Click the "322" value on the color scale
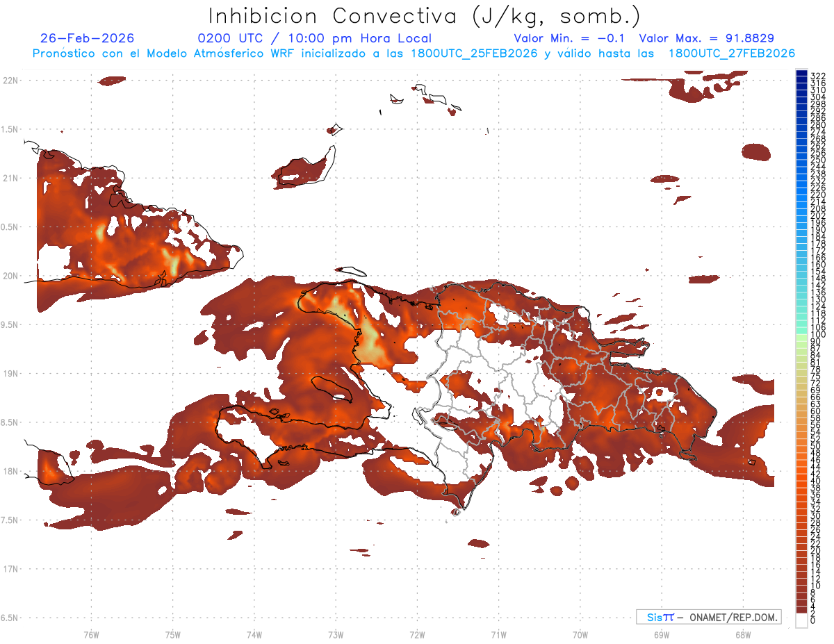Image resolution: width=834 pixels, height=644 pixels. point(817,76)
